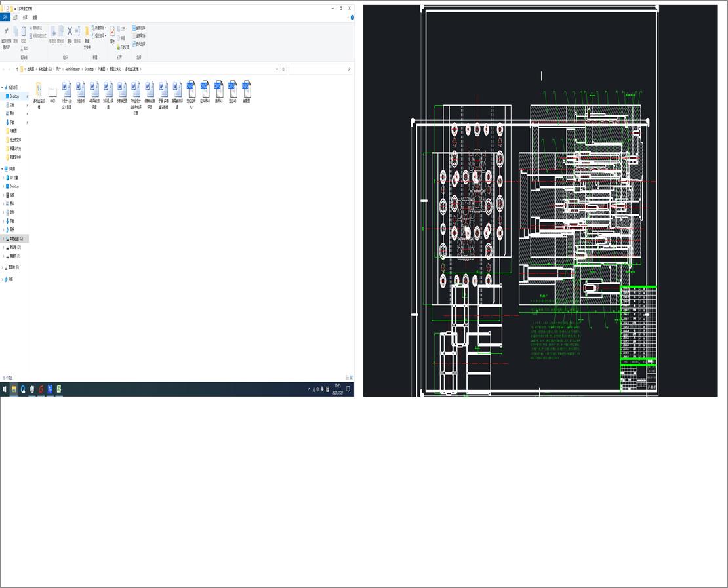This screenshot has width=728, height=588.
Task: Switch to the View ribbon tab
Action: coord(35,18)
